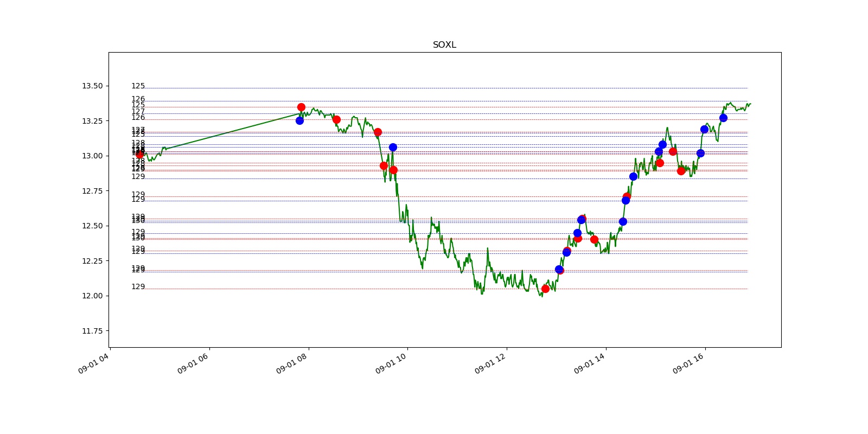Click the 126 level label near 13.40
The width and height of the screenshot is (868, 434).
pyautogui.click(x=138, y=99)
